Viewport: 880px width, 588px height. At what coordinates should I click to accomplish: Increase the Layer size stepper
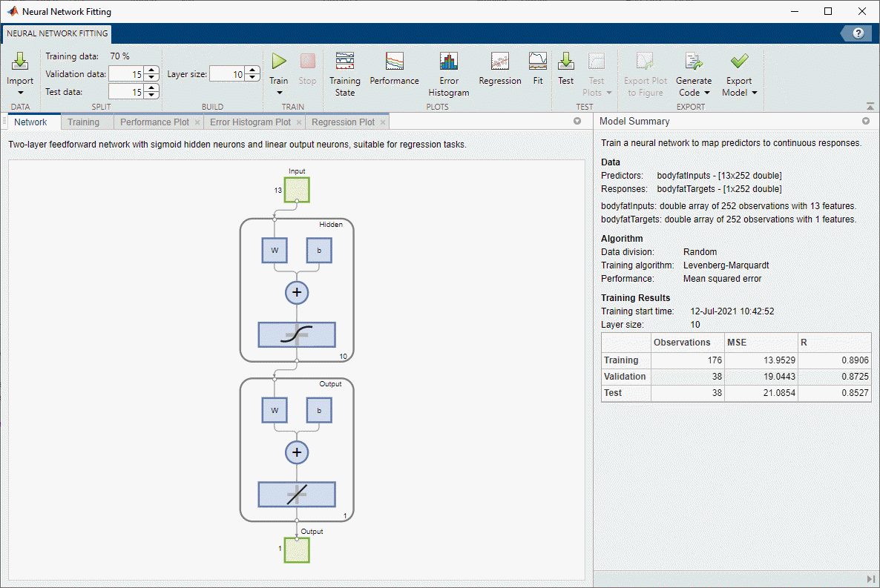coord(252,70)
